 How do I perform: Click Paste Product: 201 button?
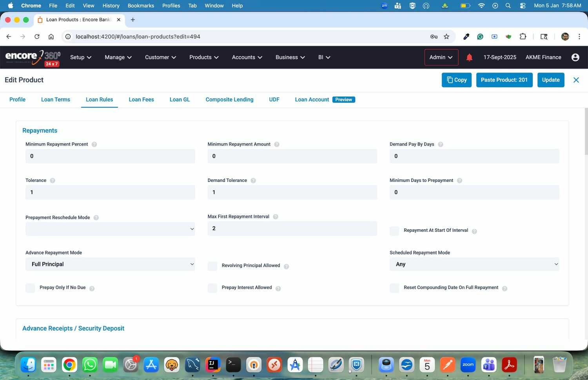(504, 80)
